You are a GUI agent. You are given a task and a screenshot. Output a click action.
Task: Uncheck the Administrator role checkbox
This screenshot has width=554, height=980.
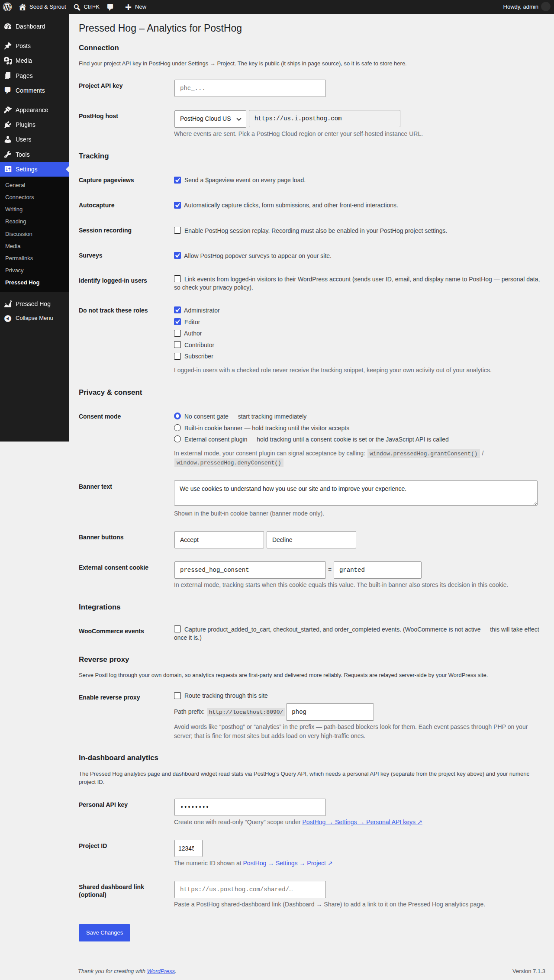[177, 310]
